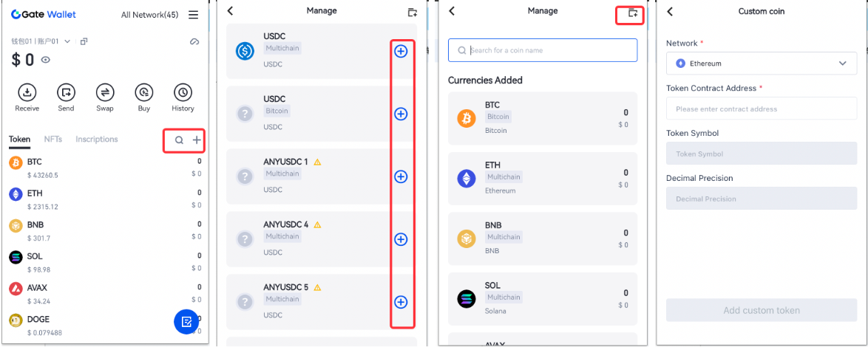Image resolution: width=868 pixels, height=347 pixels.
Task: Focus the Token Contract Address field
Action: [762, 109]
